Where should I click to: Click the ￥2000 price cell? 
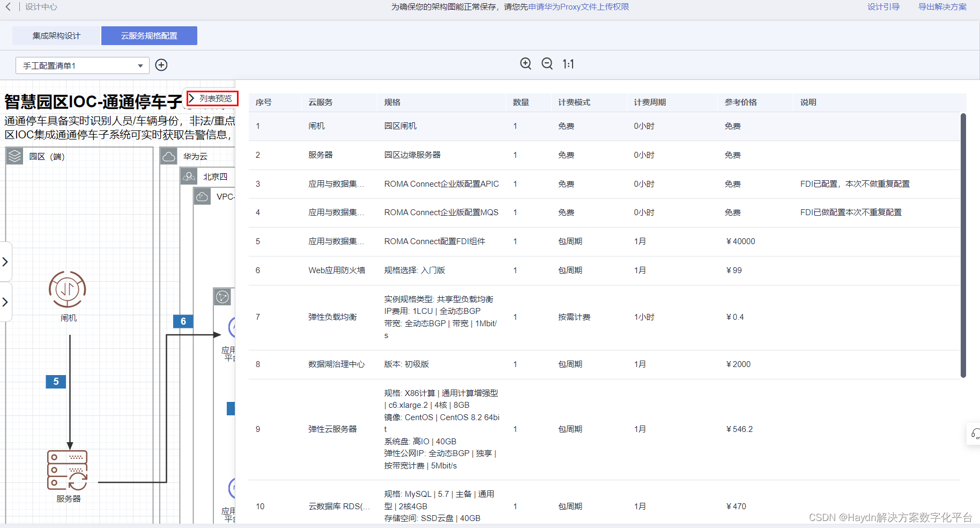(x=738, y=364)
